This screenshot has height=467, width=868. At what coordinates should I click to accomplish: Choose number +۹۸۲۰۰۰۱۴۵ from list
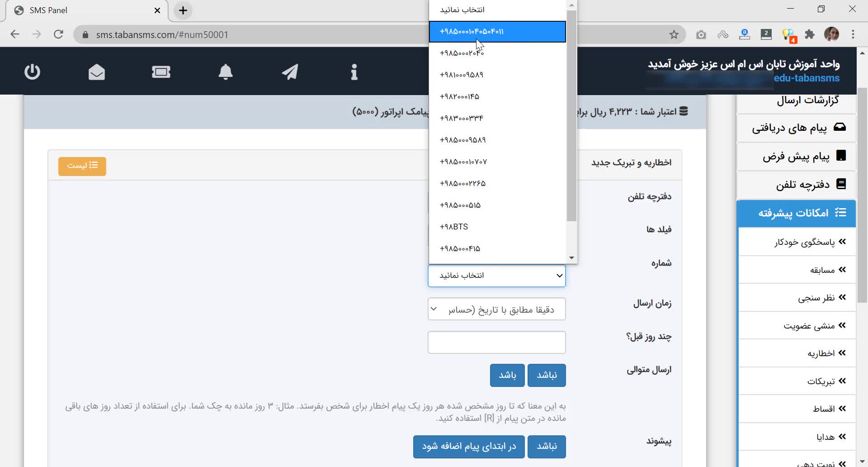pos(497,96)
